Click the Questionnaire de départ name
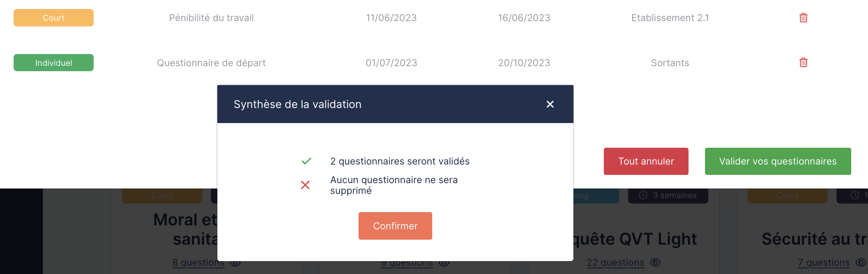 pos(211,63)
